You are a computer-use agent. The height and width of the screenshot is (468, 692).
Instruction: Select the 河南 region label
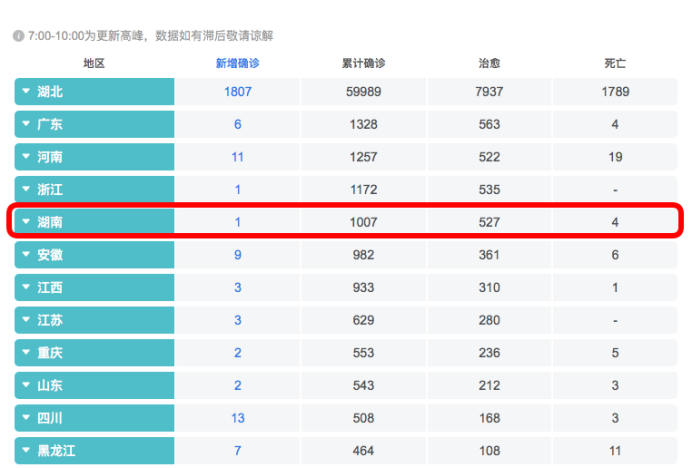tap(50, 157)
